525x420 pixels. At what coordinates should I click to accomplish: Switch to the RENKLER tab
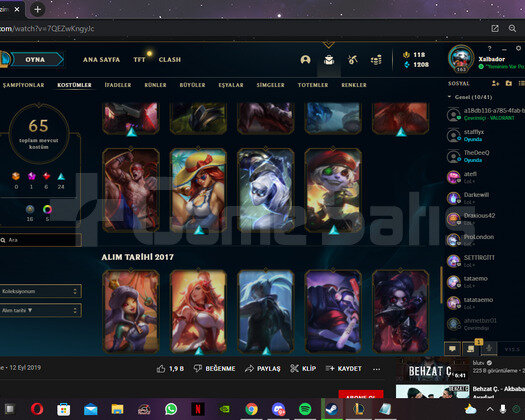point(354,85)
